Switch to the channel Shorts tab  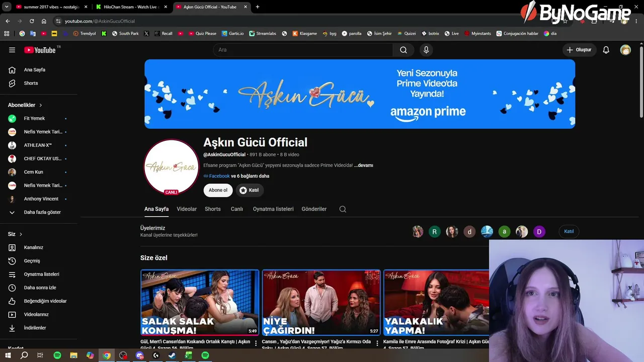tap(213, 209)
